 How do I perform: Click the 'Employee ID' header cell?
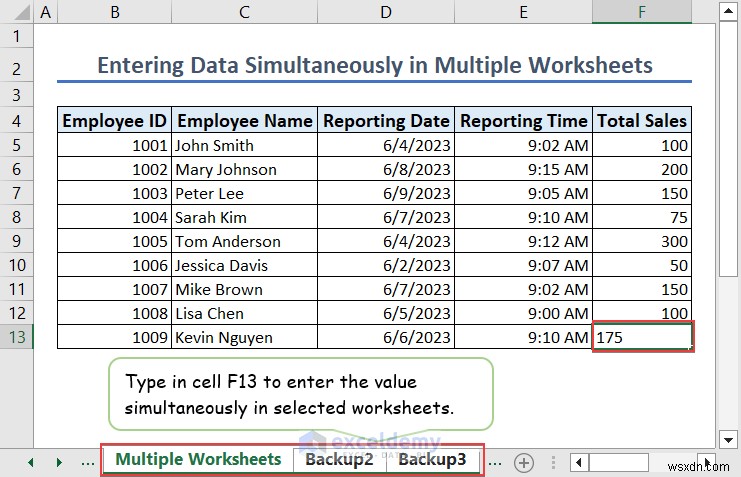(114, 121)
